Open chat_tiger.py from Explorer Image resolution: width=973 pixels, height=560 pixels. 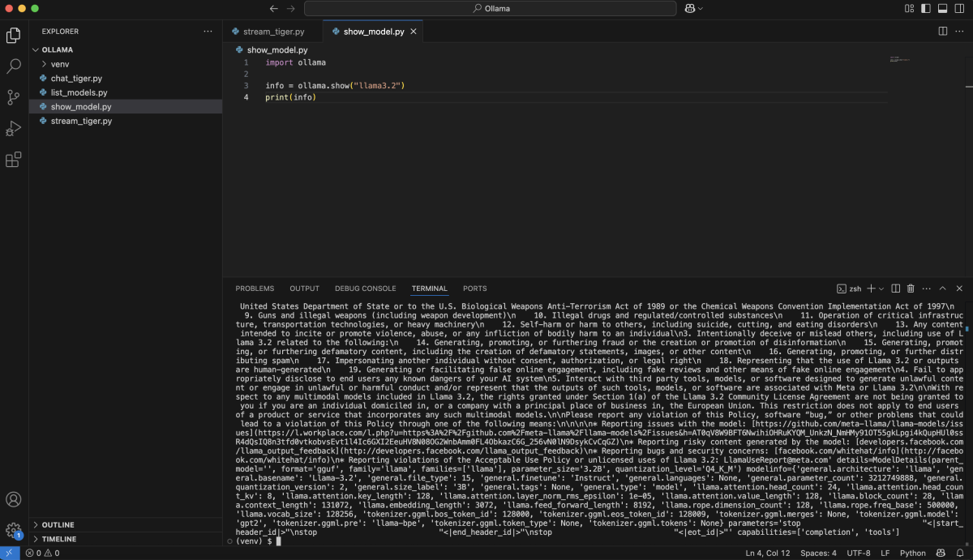[x=126, y=79]
